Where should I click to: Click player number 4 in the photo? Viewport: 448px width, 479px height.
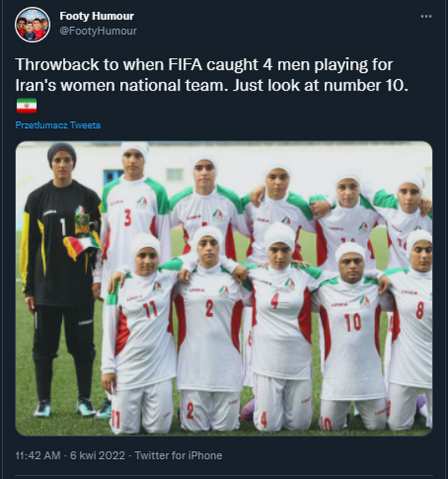pos(282,327)
